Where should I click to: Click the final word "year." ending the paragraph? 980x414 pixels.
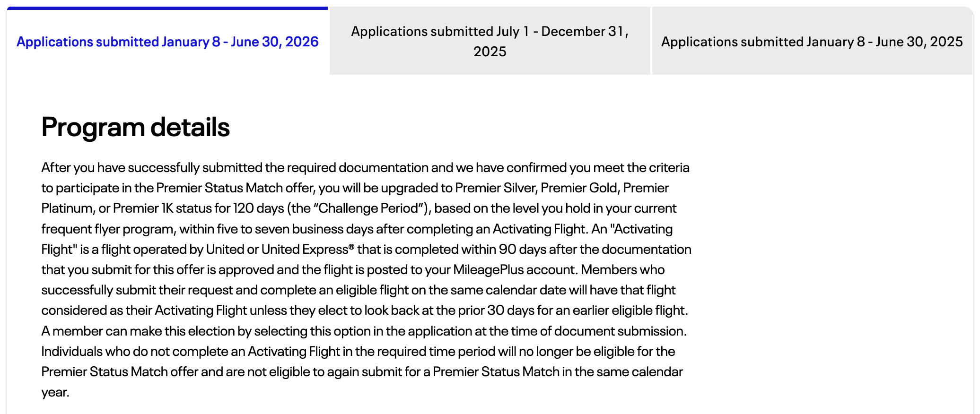[55, 392]
